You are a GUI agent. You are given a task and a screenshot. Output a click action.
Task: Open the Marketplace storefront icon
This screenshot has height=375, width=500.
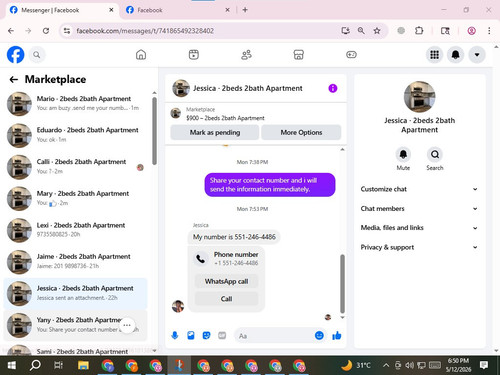(299, 55)
